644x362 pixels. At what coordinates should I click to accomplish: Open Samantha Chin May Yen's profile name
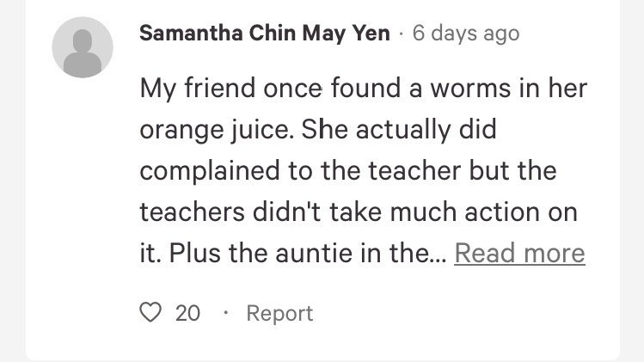point(264,34)
